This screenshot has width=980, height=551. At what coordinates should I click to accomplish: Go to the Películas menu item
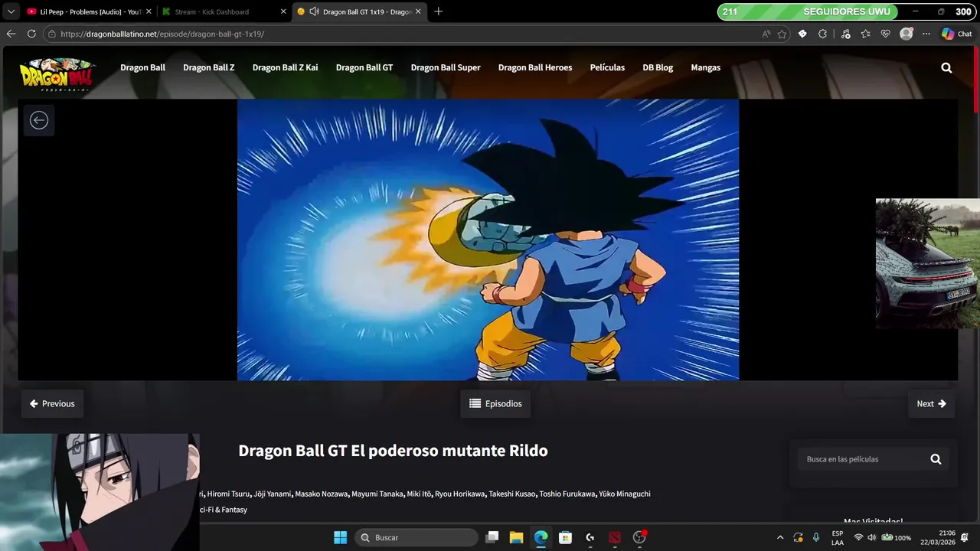[x=607, y=67]
